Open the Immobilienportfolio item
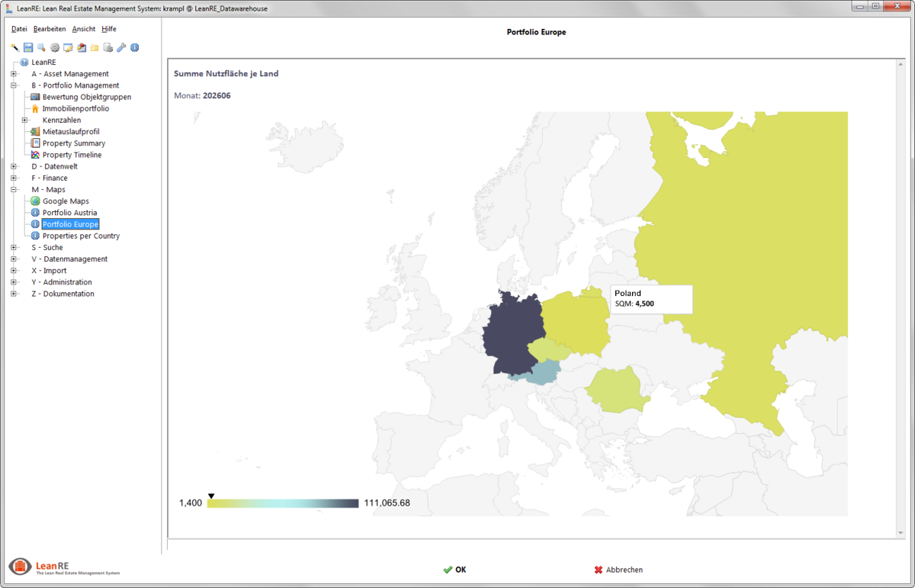915x588 pixels. (x=75, y=109)
